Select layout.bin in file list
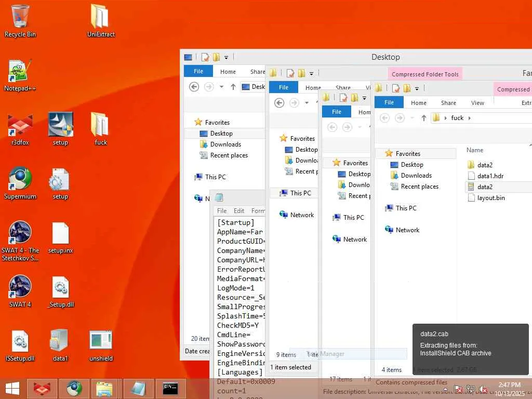Image resolution: width=532 pixels, height=399 pixels. pyautogui.click(x=490, y=197)
